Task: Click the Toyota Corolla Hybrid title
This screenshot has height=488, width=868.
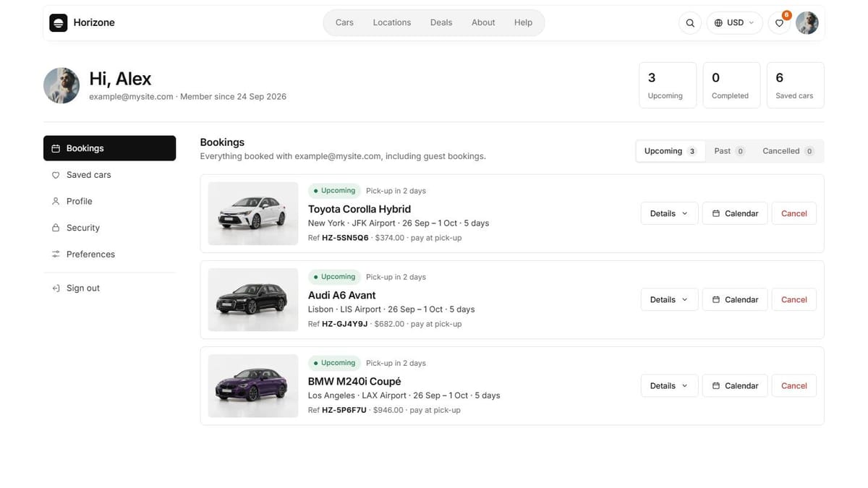Action: pyautogui.click(x=359, y=209)
